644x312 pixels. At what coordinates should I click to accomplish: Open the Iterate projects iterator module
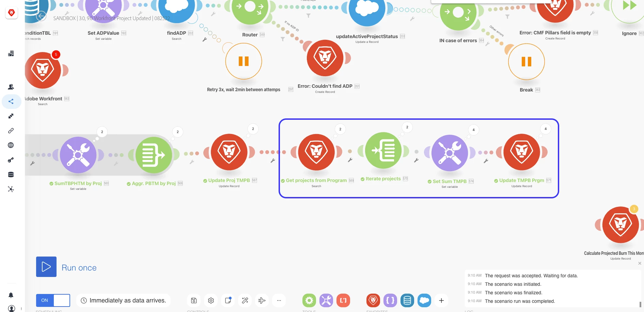pos(383,150)
